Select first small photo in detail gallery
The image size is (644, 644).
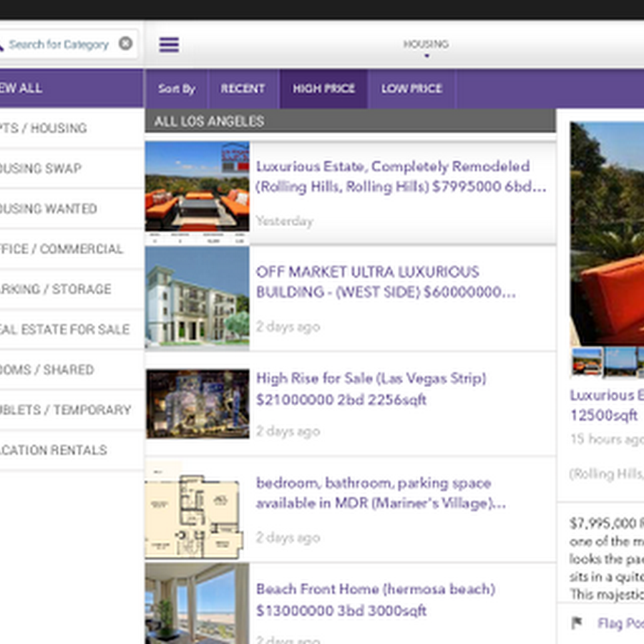click(587, 361)
